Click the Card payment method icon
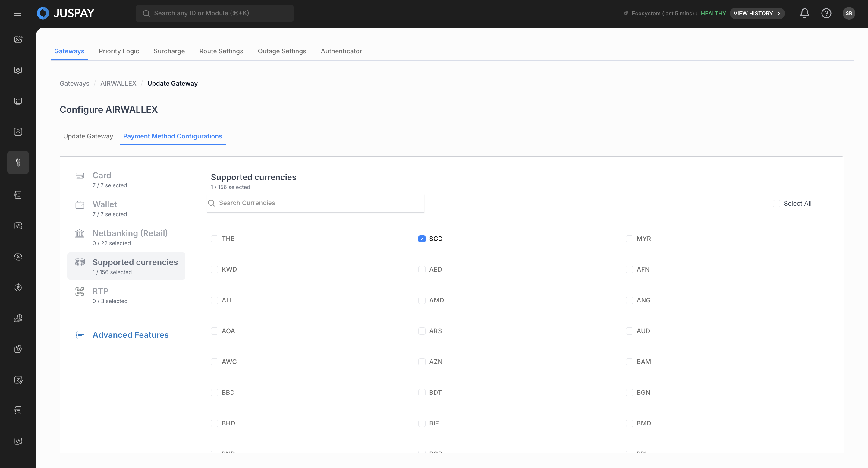Viewport: 868px width, 468px height. [80, 176]
